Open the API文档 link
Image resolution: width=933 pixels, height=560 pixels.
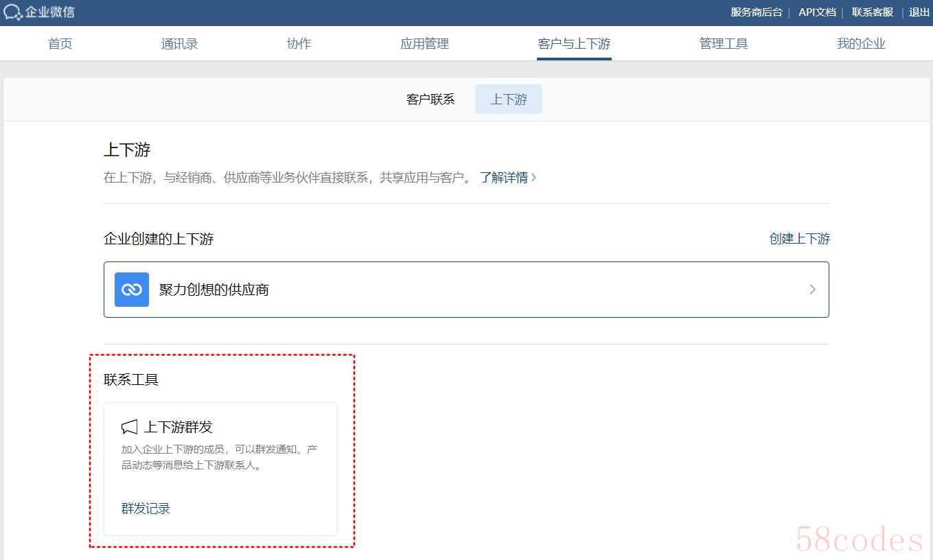[817, 12]
